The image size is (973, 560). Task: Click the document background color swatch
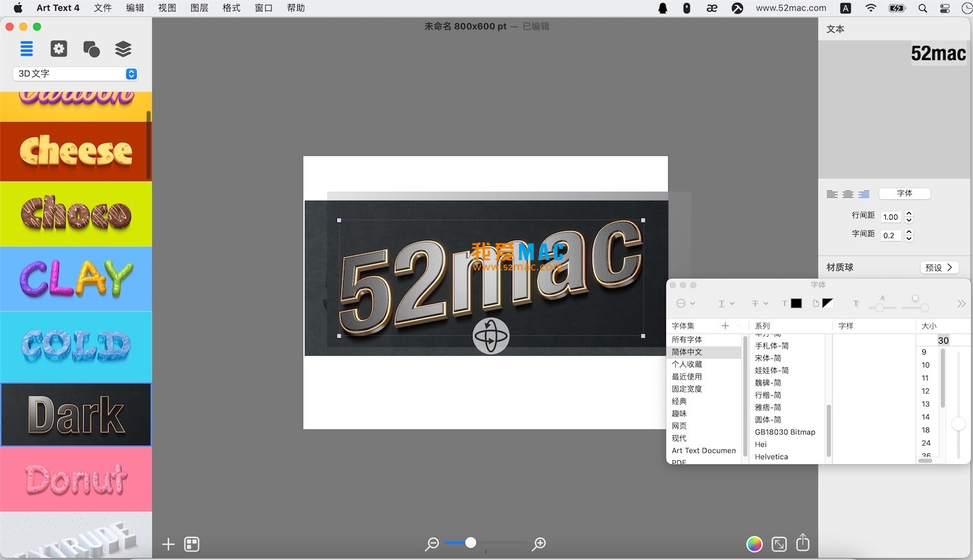point(828,303)
